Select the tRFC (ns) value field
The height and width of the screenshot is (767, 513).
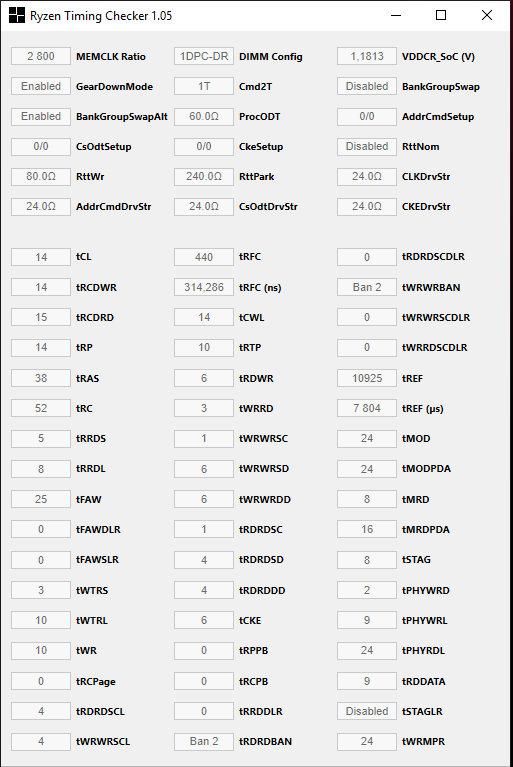[204, 287]
